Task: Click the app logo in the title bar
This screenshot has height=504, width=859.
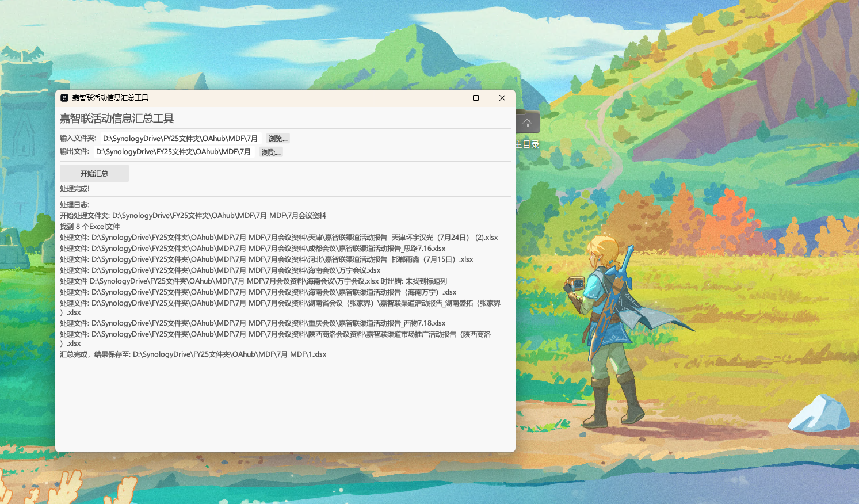Action: pyautogui.click(x=63, y=98)
